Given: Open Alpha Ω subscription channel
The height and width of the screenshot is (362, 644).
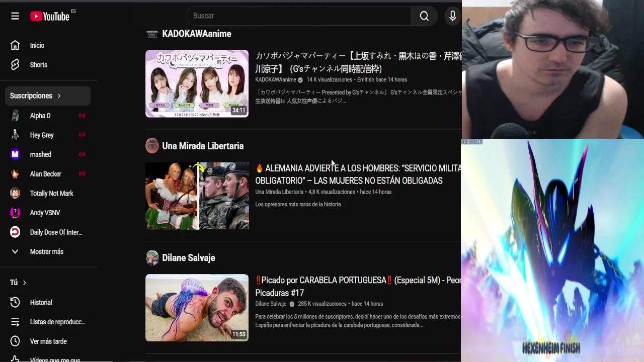Looking at the screenshot, I should (x=48, y=116).
